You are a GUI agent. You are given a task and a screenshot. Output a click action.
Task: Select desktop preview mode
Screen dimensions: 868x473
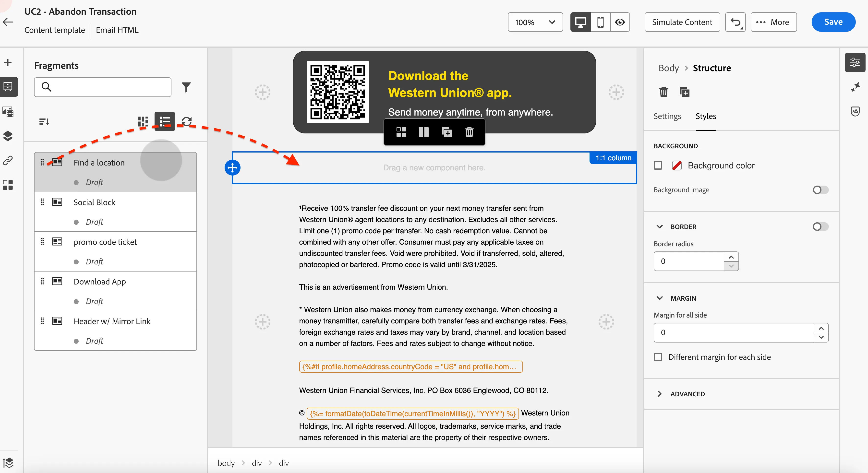coord(580,22)
